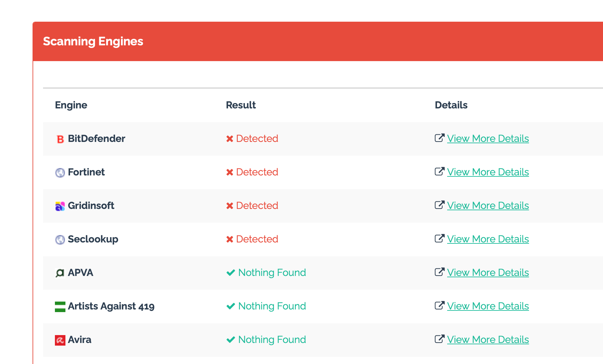
Task: Open View More Details for Seclookup
Action: (488, 239)
